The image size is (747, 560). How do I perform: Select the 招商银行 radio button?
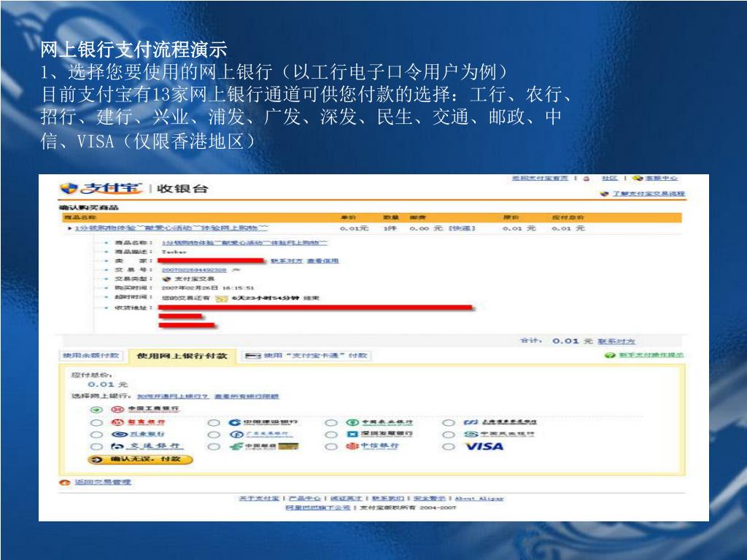tap(96, 422)
